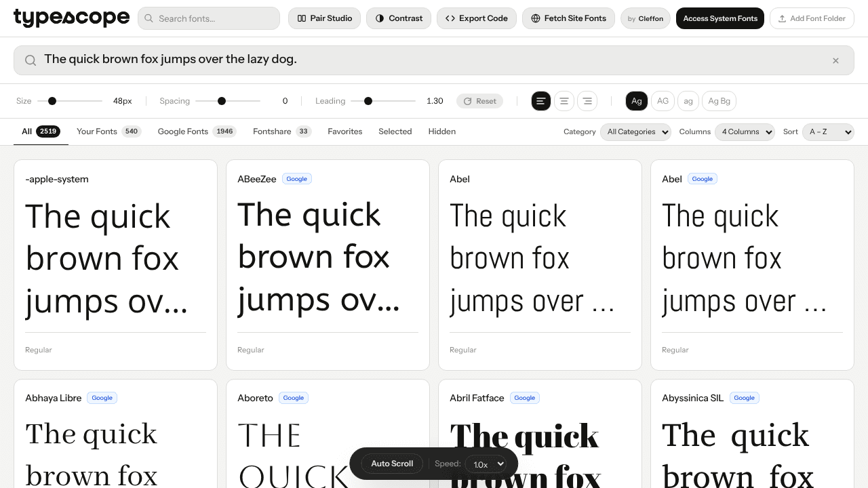Click Google badge on ABeeZee card

tap(296, 179)
